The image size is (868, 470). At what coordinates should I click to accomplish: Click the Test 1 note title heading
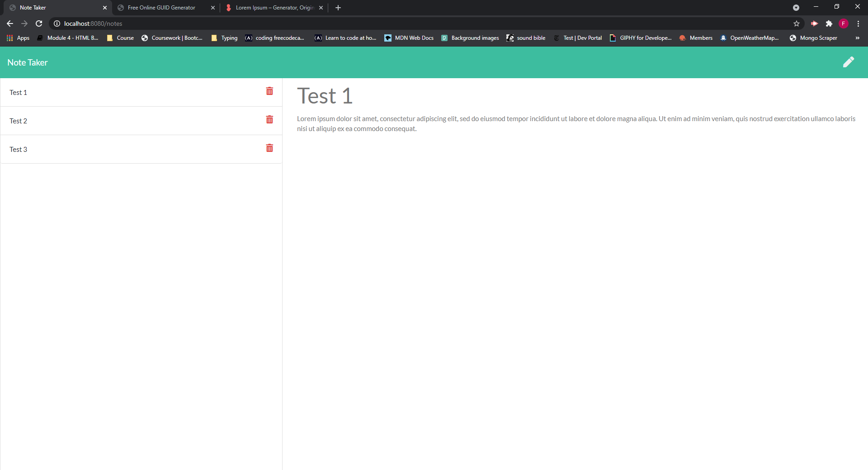(x=325, y=96)
